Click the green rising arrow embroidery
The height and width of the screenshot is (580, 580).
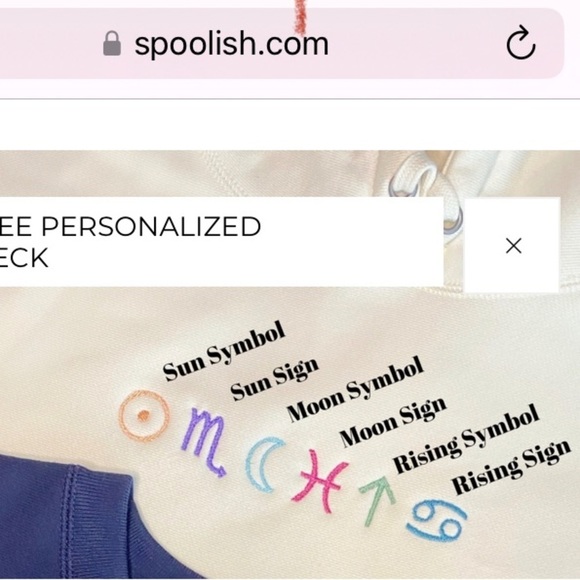(x=377, y=500)
